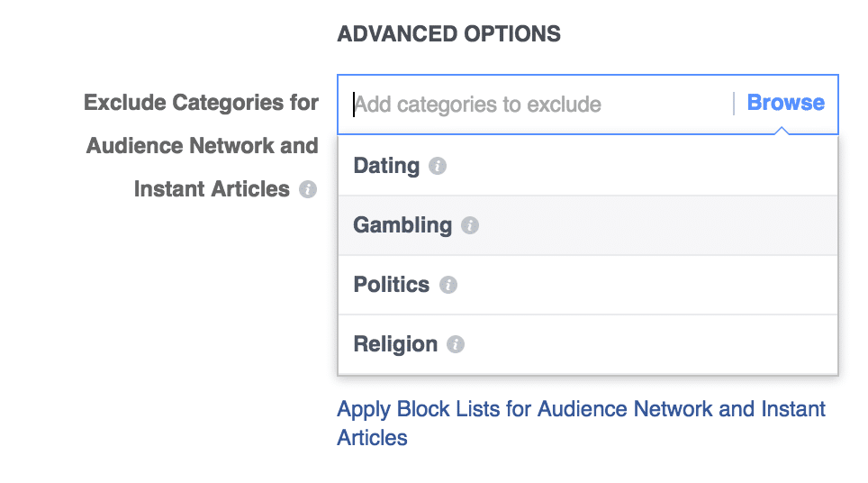
Task: Choose the Gambling category option
Action: 588,225
